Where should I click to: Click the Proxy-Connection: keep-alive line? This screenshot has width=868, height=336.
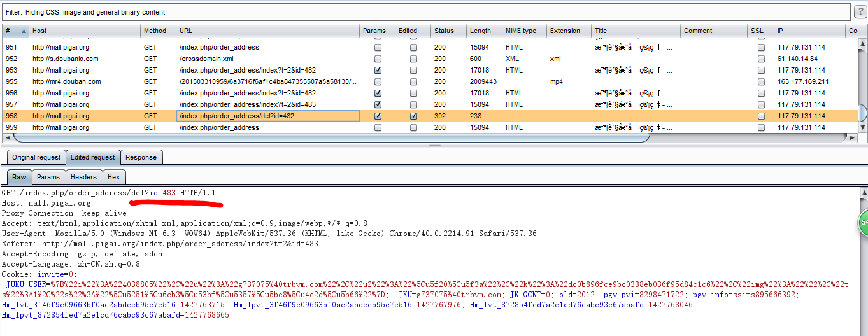(x=64, y=213)
